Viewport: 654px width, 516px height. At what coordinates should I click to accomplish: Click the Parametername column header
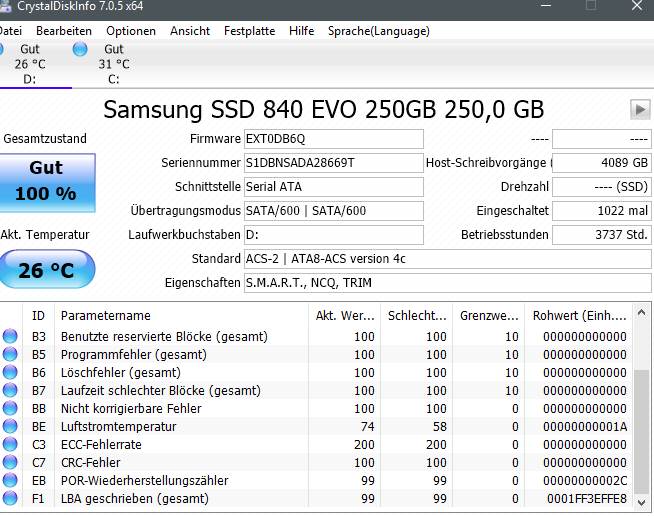point(181,316)
